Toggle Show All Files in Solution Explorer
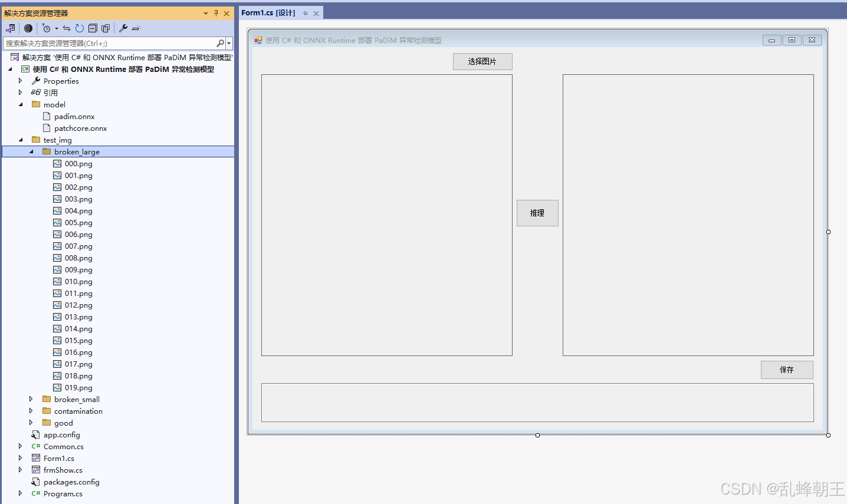 (x=106, y=28)
